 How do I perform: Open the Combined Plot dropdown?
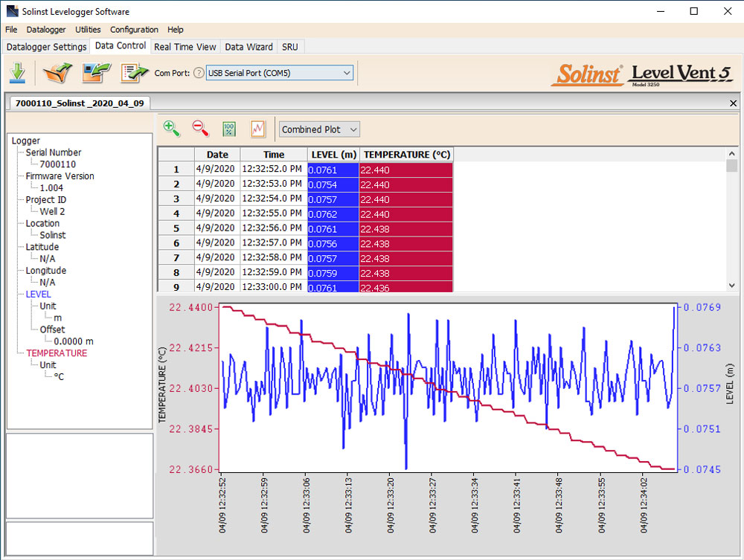pos(319,129)
